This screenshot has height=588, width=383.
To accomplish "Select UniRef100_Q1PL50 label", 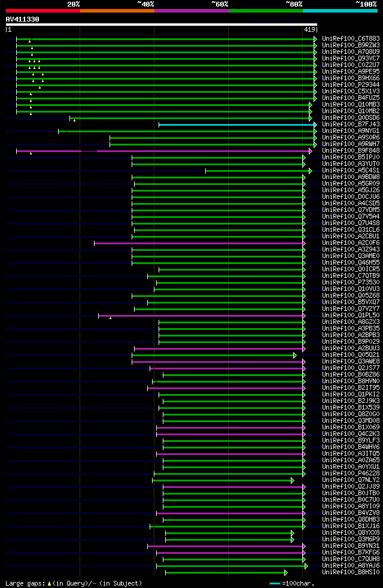I will 351,316.
